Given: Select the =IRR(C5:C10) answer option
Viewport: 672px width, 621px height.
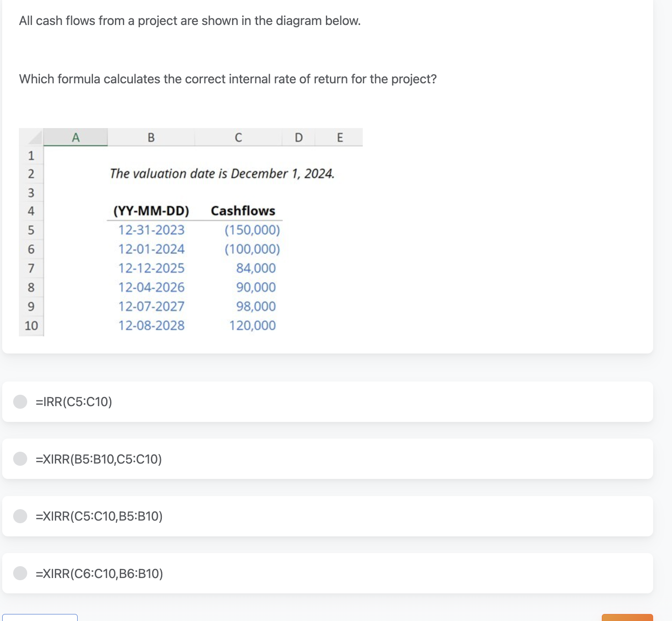Looking at the screenshot, I should [x=20, y=401].
